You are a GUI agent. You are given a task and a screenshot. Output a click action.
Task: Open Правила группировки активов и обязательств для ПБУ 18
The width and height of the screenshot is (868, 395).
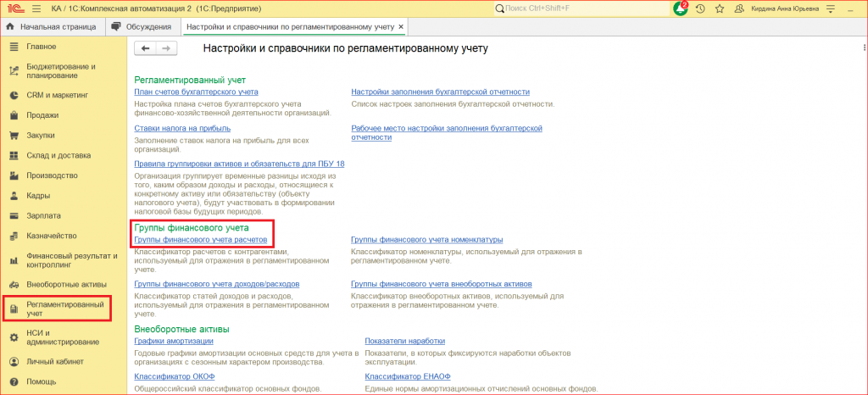pyautogui.click(x=240, y=164)
